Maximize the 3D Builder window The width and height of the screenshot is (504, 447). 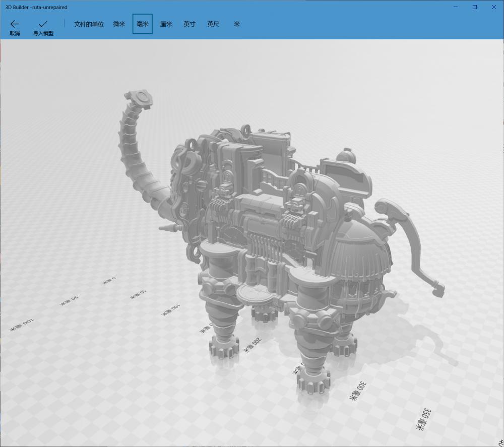[x=475, y=7]
